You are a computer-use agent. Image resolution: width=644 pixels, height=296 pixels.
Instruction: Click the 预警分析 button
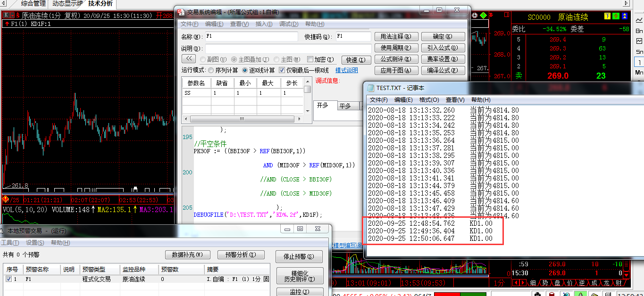(x=240, y=255)
